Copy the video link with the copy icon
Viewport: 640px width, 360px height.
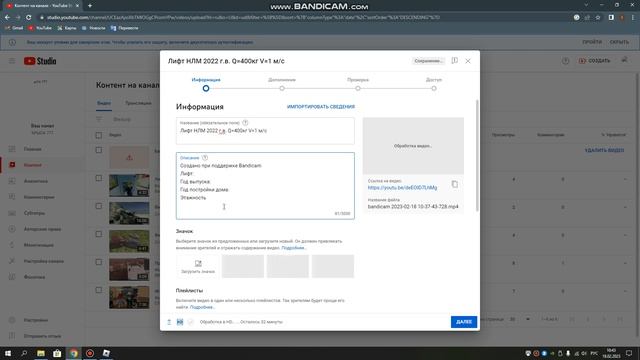[455, 184]
